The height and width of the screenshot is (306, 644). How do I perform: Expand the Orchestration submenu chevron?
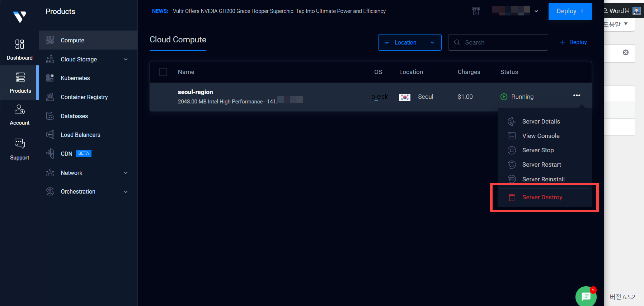[x=126, y=192]
